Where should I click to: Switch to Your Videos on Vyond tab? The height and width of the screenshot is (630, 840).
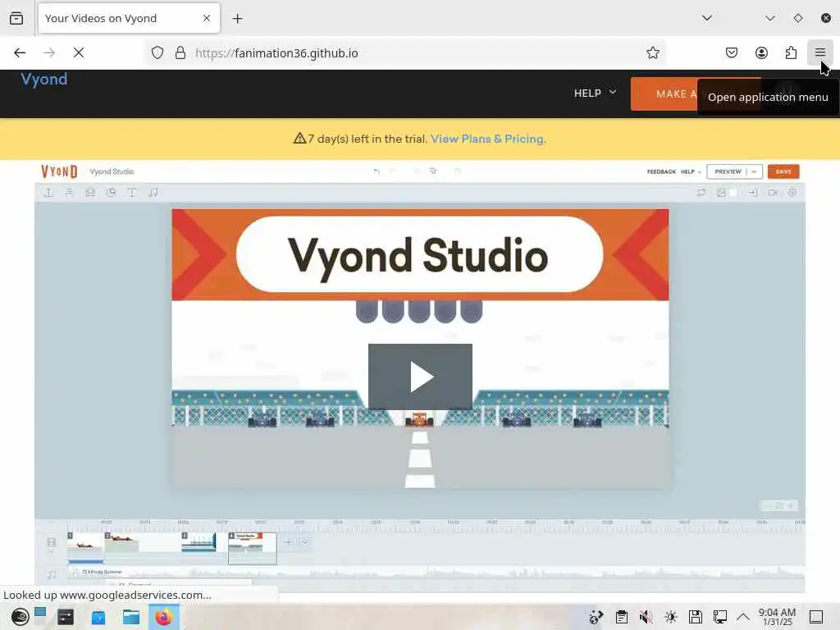tap(129, 18)
